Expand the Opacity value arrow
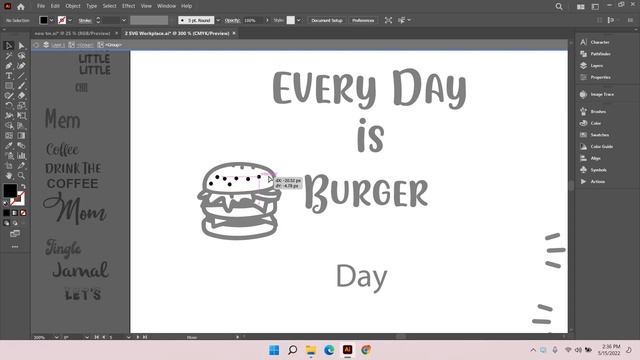 (x=267, y=20)
